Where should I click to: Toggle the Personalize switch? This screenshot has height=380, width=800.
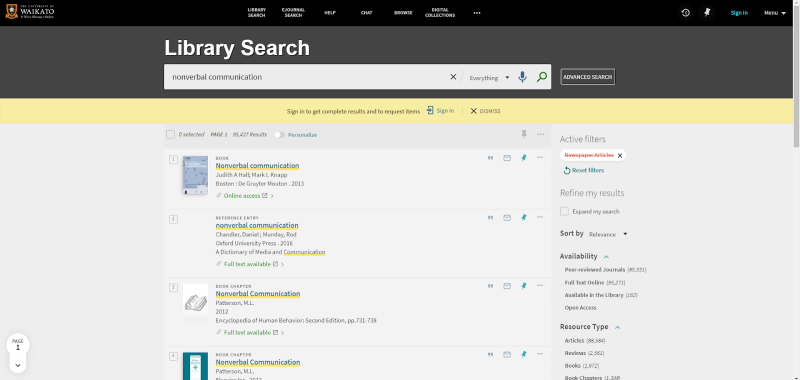click(x=279, y=135)
